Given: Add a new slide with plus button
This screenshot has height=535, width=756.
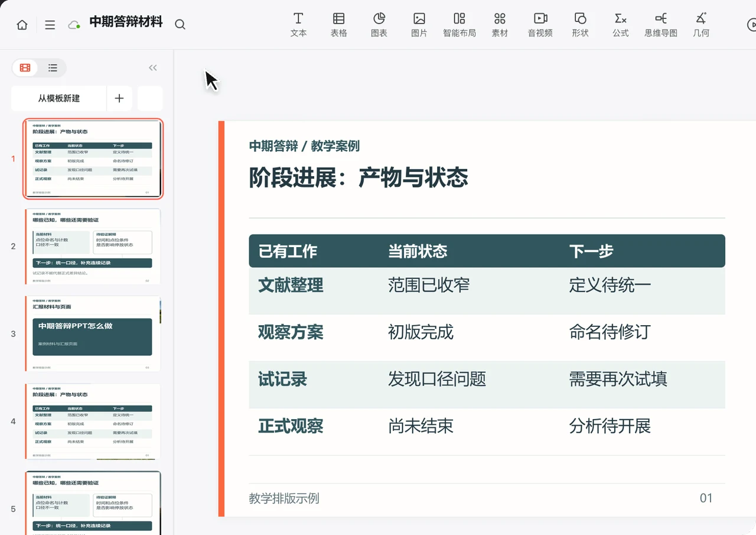Looking at the screenshot, I should click(x=119, y=98).
